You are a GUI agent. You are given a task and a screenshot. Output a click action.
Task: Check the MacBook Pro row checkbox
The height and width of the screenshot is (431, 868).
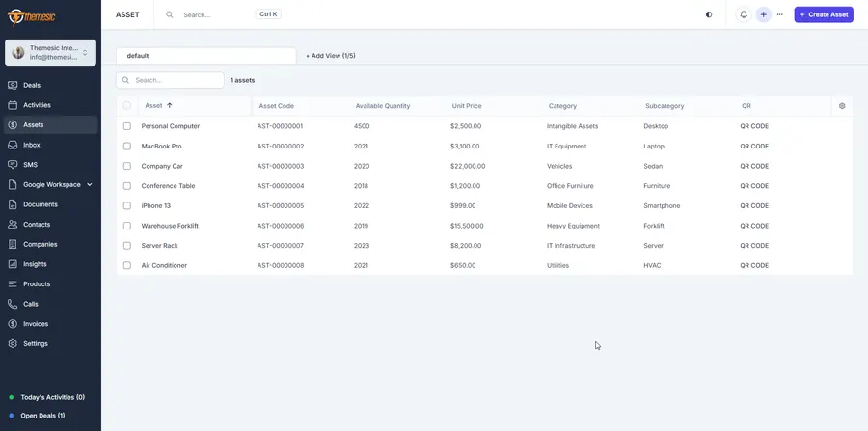[127, 146]
